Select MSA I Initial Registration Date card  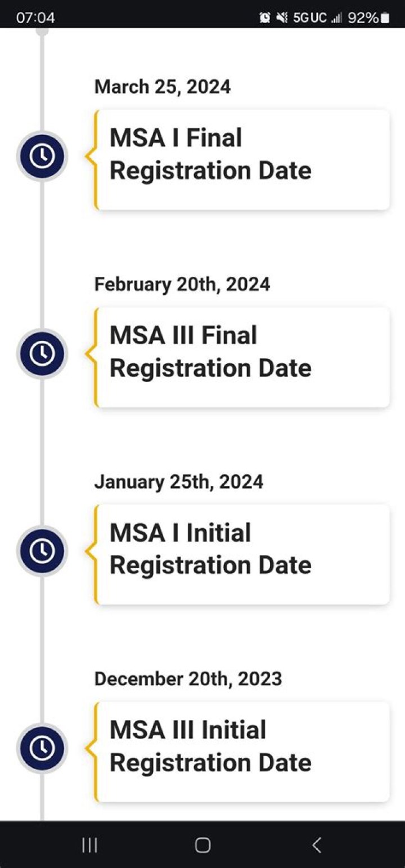point(242,555)
